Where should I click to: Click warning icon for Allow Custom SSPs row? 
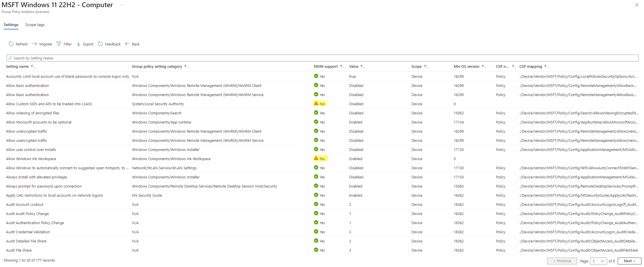316,103
